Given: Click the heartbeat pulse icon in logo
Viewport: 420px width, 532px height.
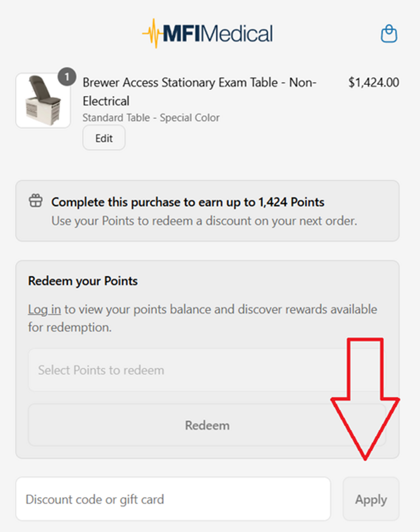Looking at the screenshot, I should (x=152, y=34).
